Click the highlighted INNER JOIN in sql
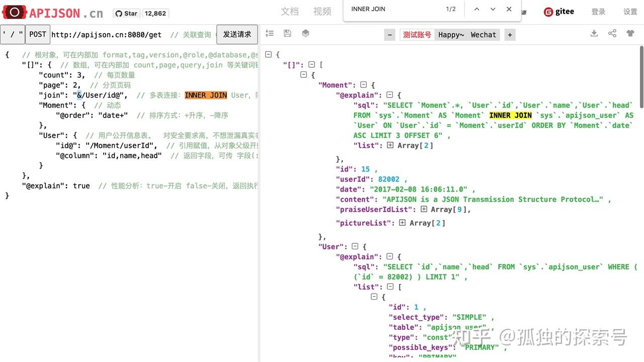The image size is (644, 362). pos(511,115)
